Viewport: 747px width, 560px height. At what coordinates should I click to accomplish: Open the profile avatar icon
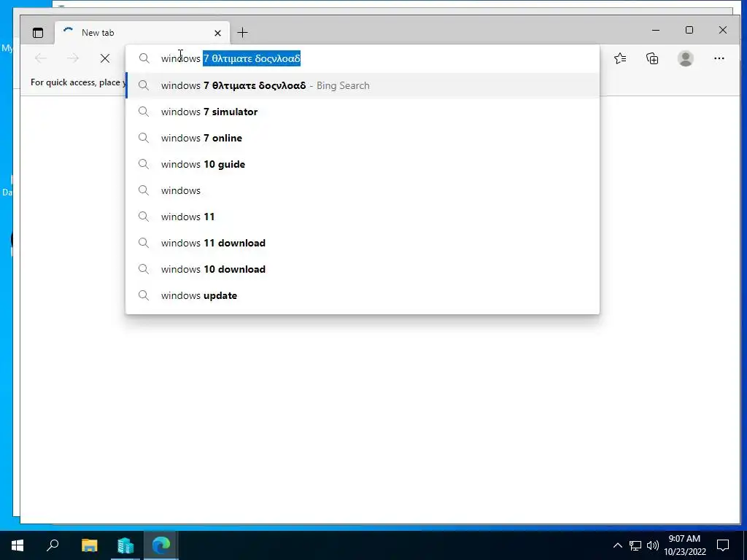click(685, 58)
